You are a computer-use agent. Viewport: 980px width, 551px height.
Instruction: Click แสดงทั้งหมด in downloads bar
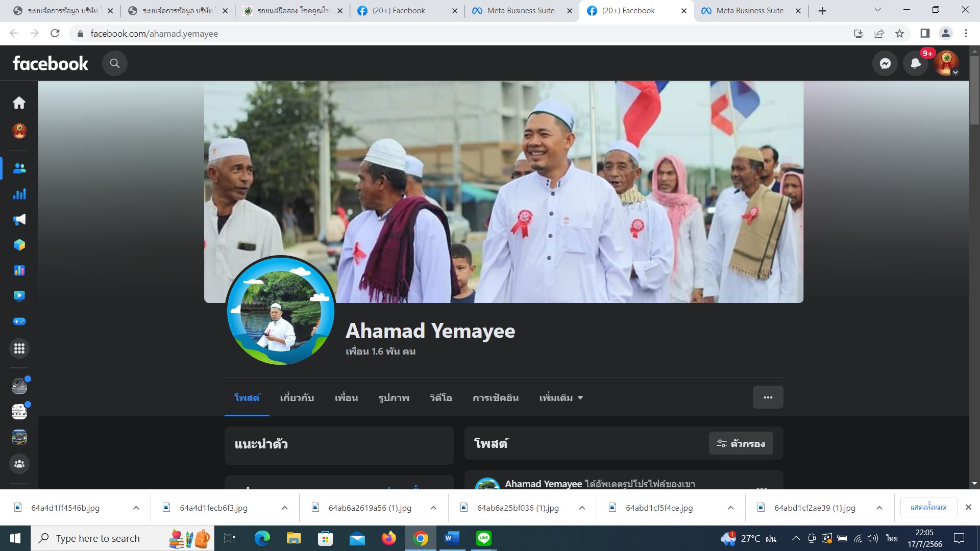[x=928, y=507]
